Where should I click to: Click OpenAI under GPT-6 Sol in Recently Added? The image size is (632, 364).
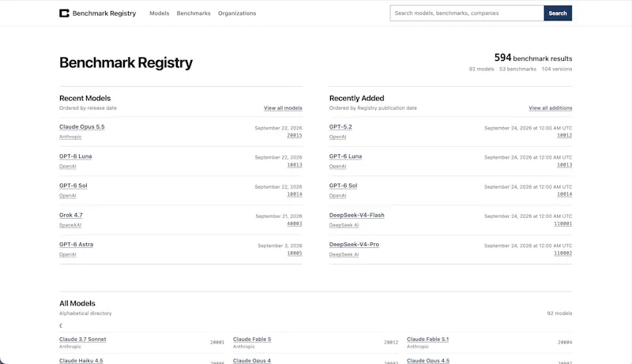[x=337, y=196]
